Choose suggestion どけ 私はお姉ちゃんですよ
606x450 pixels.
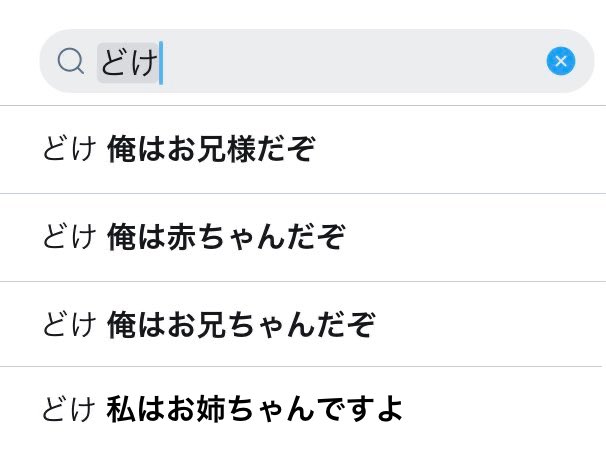(303, 408)
